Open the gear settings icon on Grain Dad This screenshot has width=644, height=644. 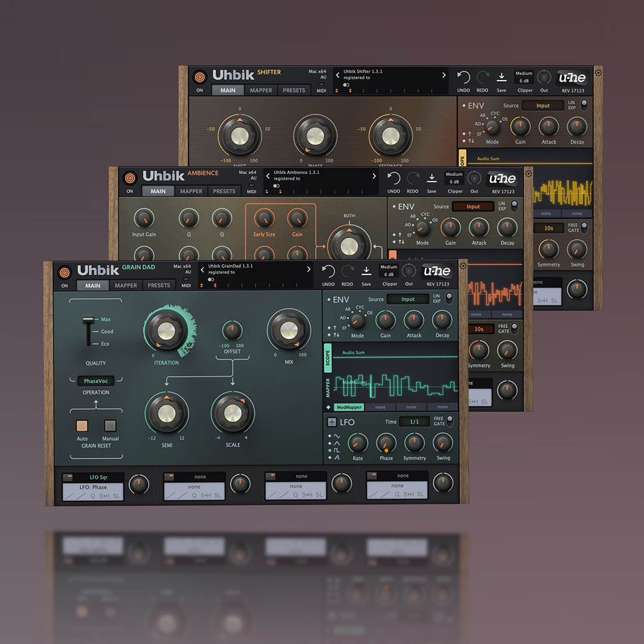pyautogui.click(x=463, y=266)
